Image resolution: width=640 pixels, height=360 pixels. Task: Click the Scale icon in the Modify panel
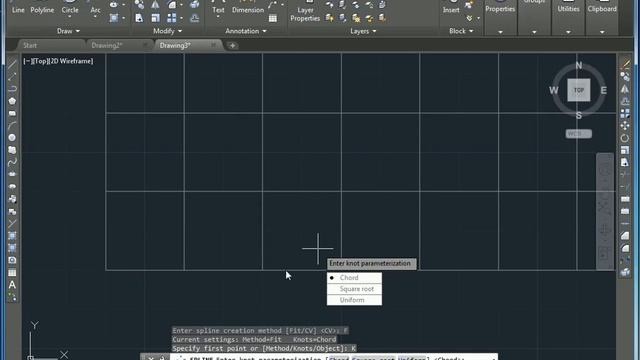coord(155,18)
